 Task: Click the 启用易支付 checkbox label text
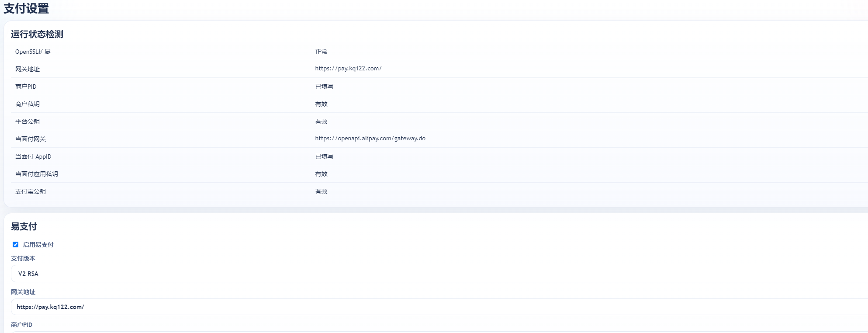pyautogui.click(x=38, y=245)
